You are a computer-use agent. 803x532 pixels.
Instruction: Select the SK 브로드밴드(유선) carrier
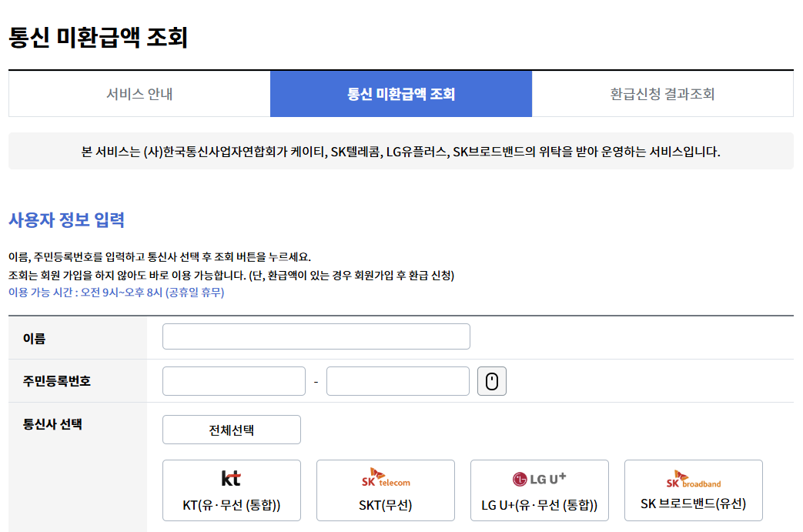(x=694, y=490)
